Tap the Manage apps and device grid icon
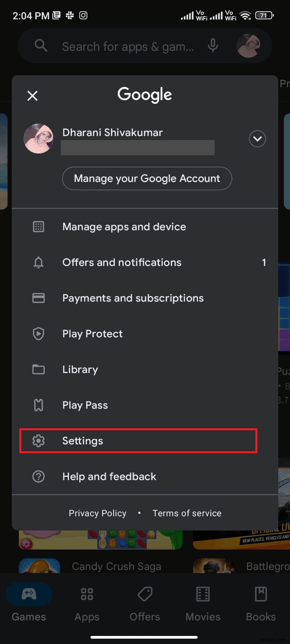 (38, 226)
